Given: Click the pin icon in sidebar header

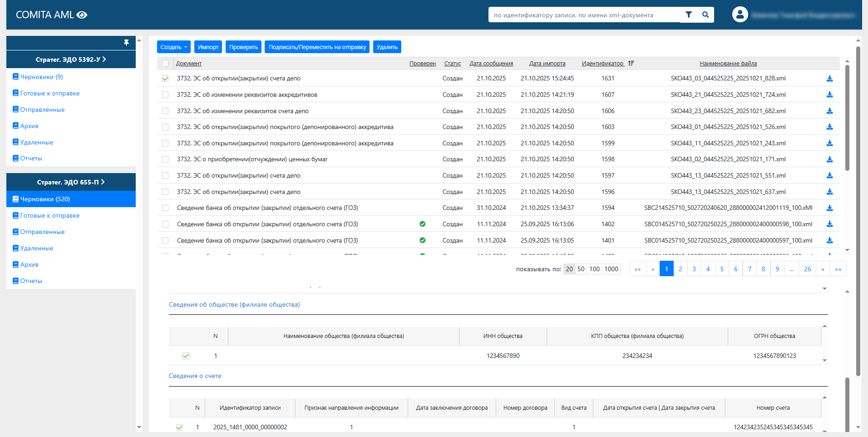Looking at the screenshot, I should pyautogui.click(x=126, y=43).
